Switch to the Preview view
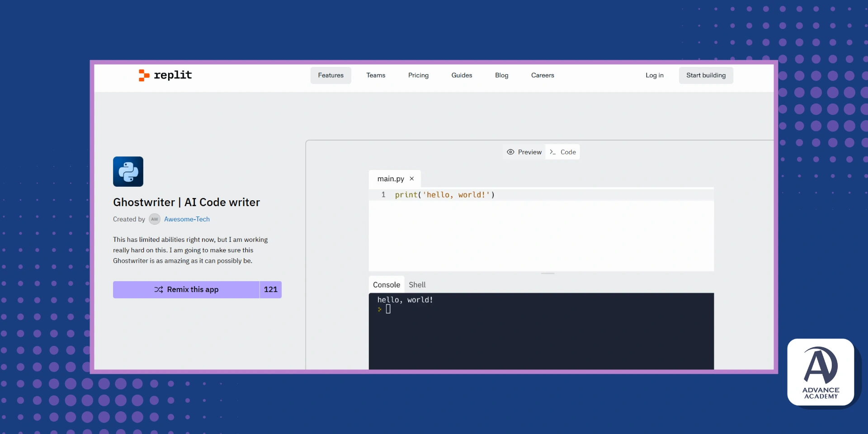The width and height of the screenshot is (868, 434). point(524,152)
